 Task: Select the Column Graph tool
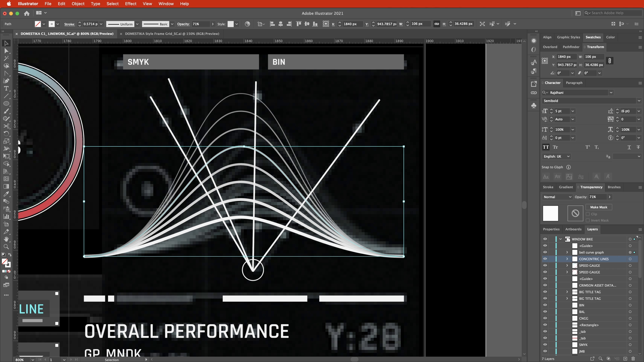pos(6,217)
